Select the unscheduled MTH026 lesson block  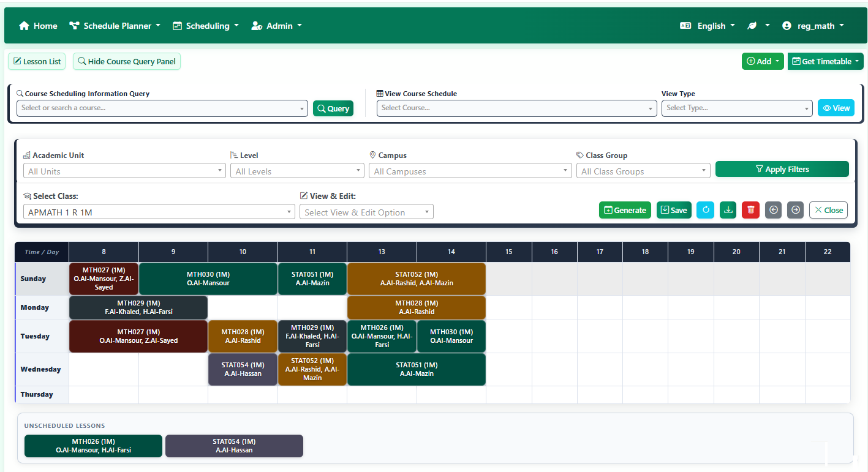point(93,446)
